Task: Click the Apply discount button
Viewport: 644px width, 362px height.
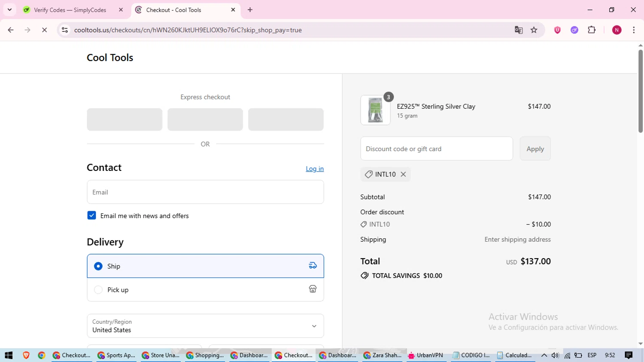Action: (535, 149)
